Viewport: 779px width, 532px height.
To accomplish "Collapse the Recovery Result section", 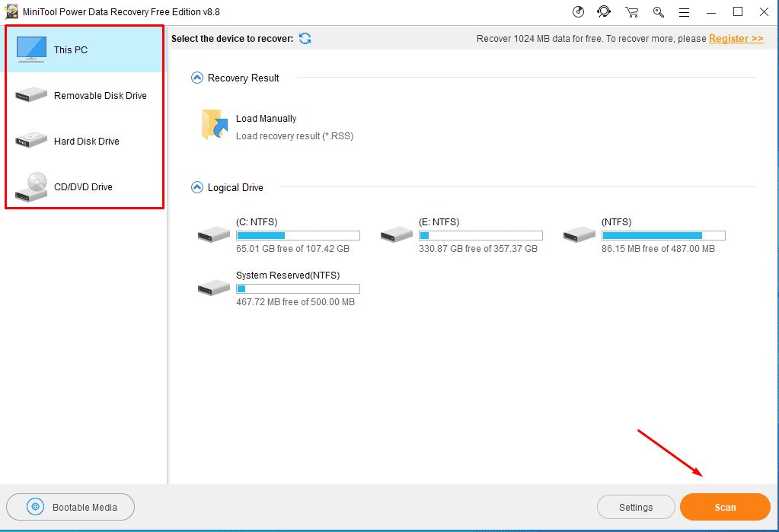I will (x=197, y=78).
